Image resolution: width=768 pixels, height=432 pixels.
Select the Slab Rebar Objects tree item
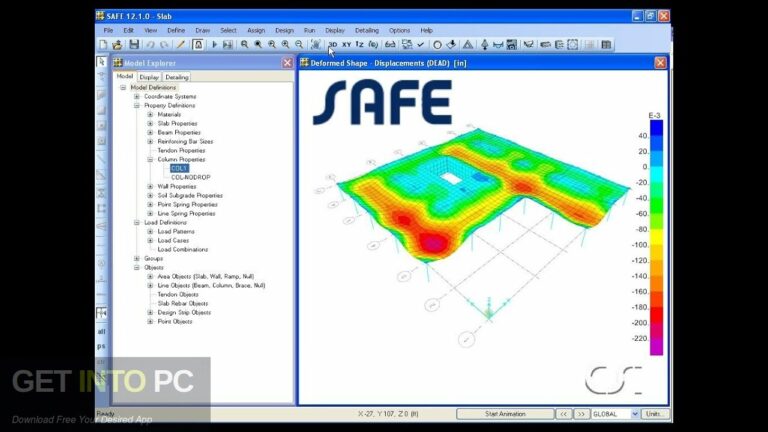183,304
